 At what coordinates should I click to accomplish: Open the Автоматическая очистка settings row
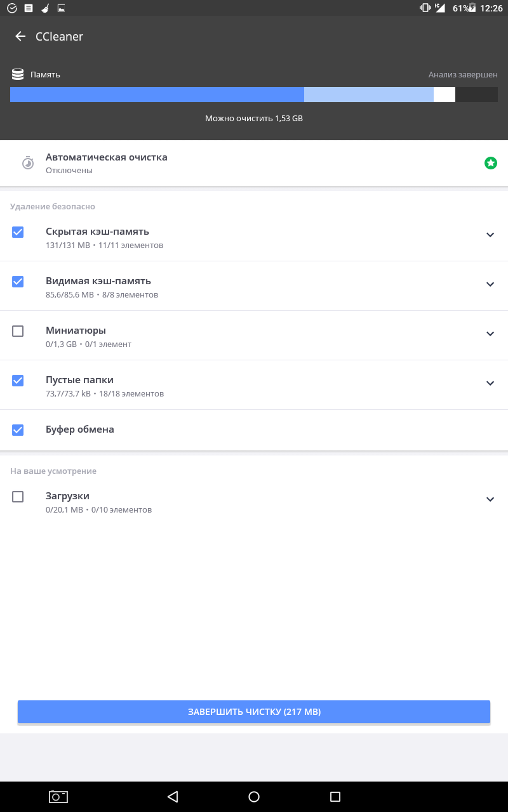tap(254, 163)
